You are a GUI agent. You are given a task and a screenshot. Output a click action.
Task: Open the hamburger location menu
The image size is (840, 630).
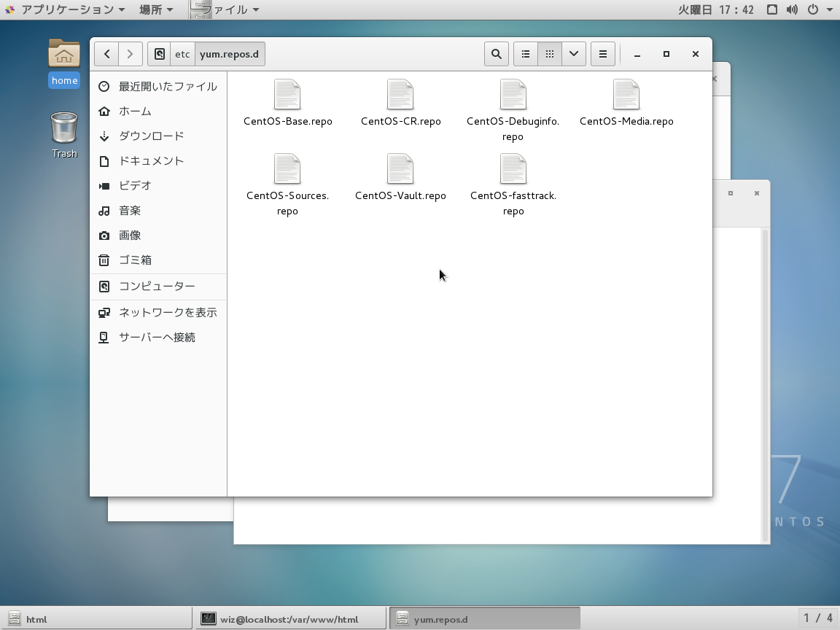tap(603, 54)
